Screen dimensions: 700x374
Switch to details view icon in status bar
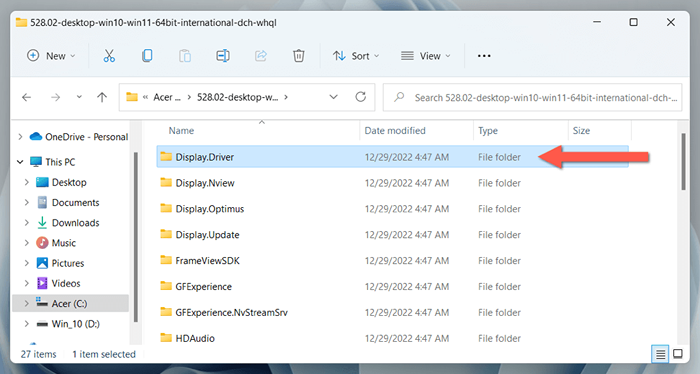(x=660, y=354)
